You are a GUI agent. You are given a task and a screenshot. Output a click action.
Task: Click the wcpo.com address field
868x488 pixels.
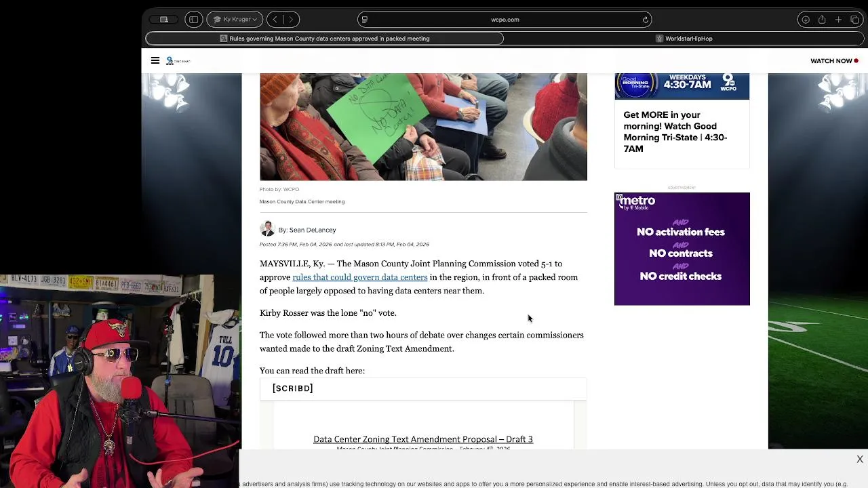tap(505, 20)
